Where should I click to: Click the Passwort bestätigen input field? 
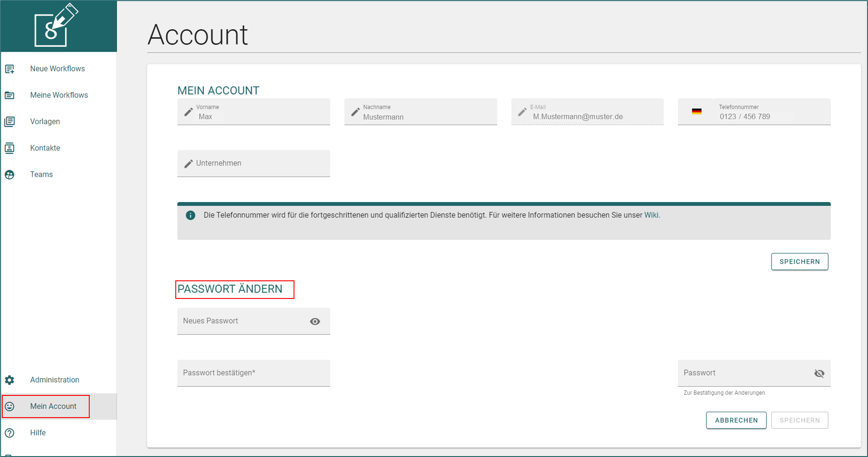pyautogui.click(x=254, y=373)
